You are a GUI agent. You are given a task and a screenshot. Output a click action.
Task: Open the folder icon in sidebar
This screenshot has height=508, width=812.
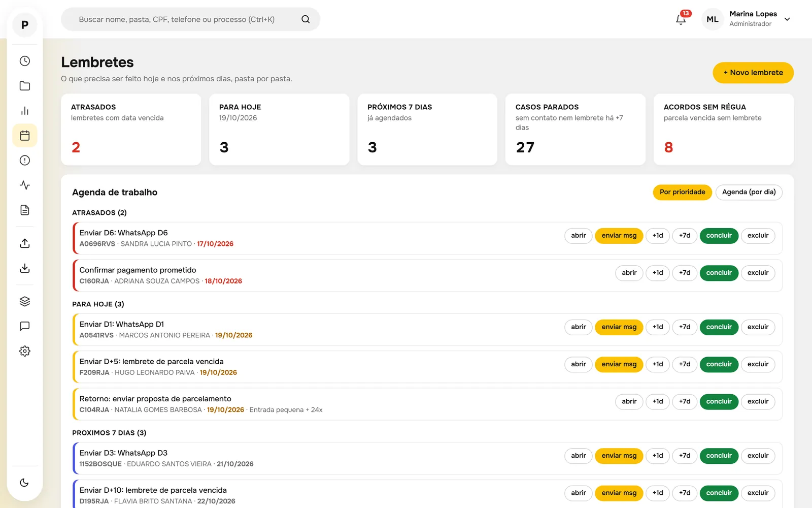coord(24,86)
